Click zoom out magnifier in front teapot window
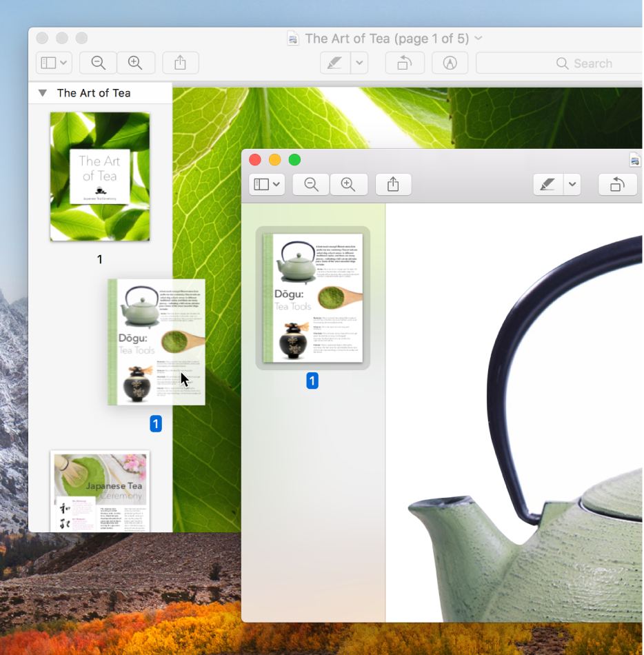 (x=311, y=185)
